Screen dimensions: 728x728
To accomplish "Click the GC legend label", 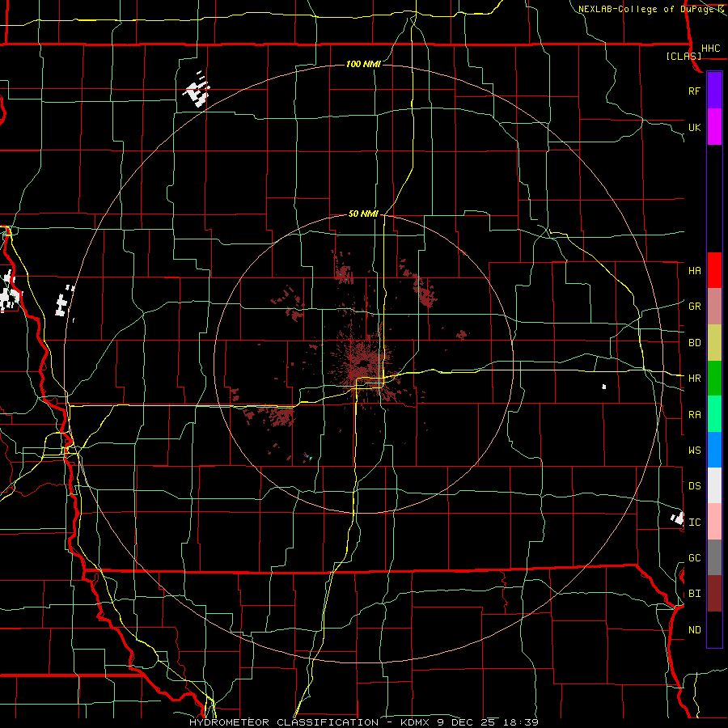I will [694, 558].
